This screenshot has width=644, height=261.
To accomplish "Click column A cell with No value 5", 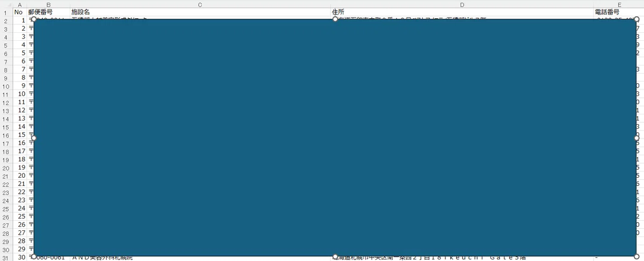I will click(x=20, y=53).
